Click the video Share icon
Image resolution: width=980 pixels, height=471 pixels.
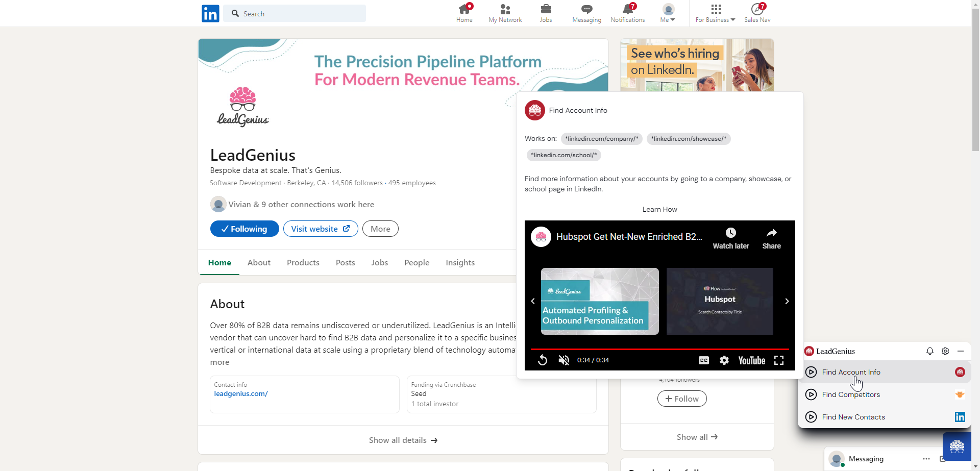[772, 238]
